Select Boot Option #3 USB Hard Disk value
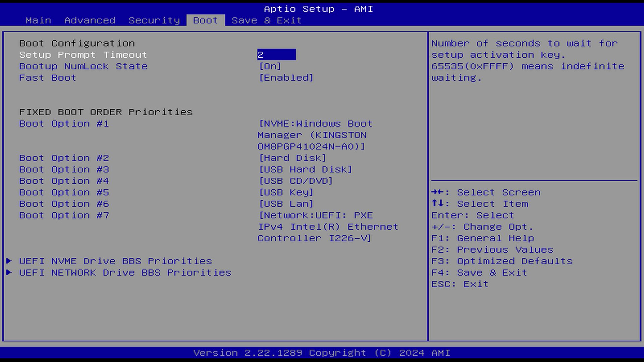Viewport: 644px width, 362px height. pos(305,170)
